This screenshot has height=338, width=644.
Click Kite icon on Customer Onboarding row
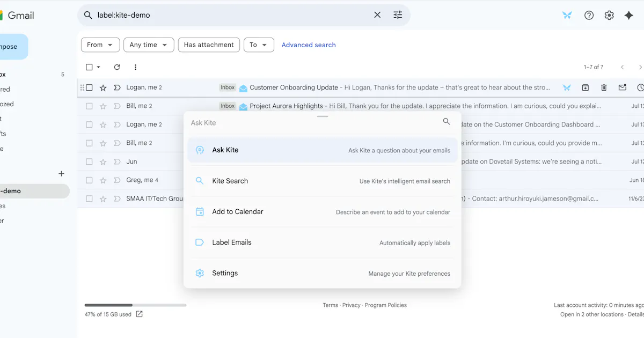pos(567,87)
